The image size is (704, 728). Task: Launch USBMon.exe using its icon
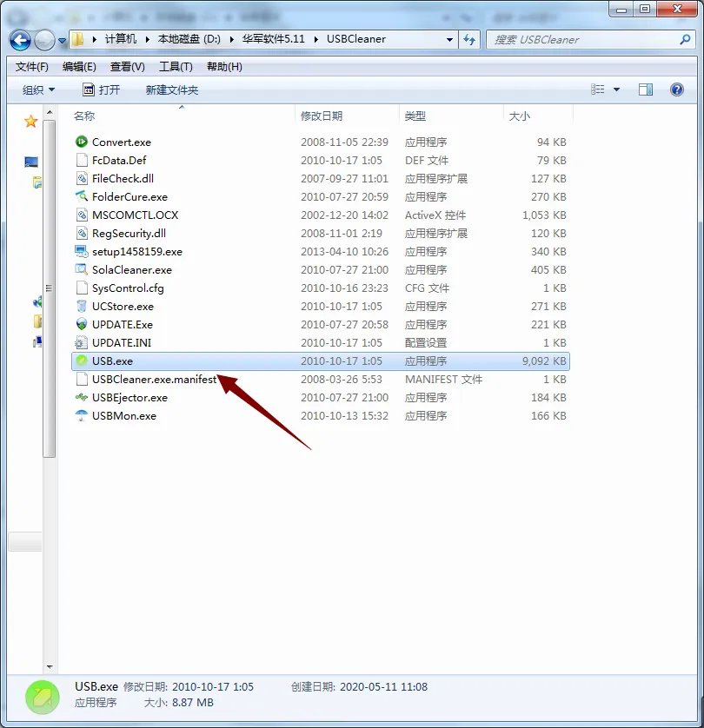pyautogui.click(x=82, y=415)
